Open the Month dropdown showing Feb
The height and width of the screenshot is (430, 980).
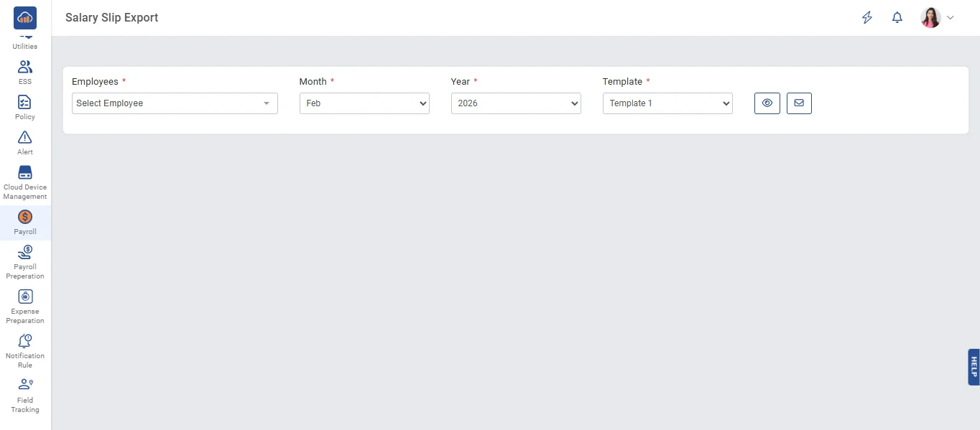[364, 103]
